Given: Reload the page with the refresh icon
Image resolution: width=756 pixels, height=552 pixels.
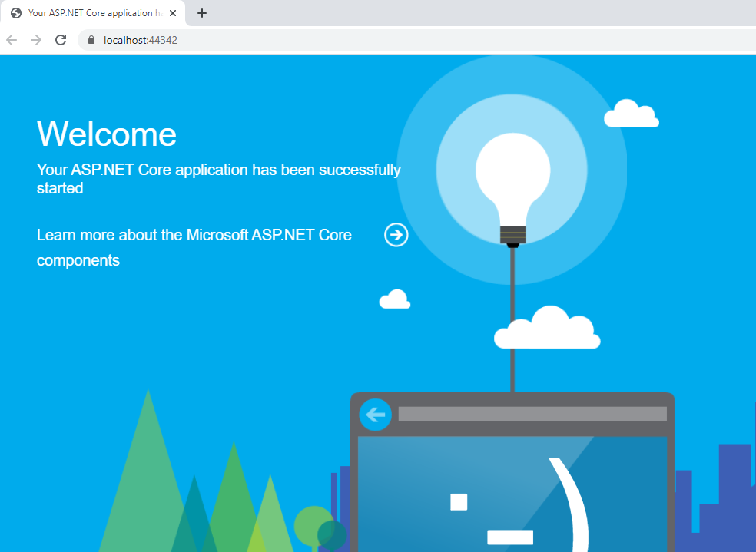Looking at the screenshot, I should [61, 39].
